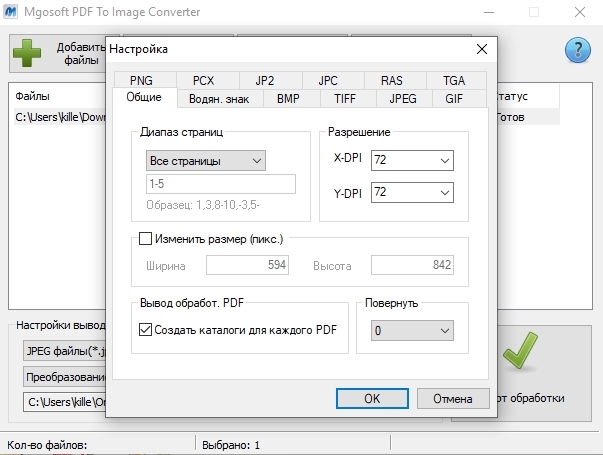Open the Водян. знак tab
603x455 pixels.
click(220, 99)
